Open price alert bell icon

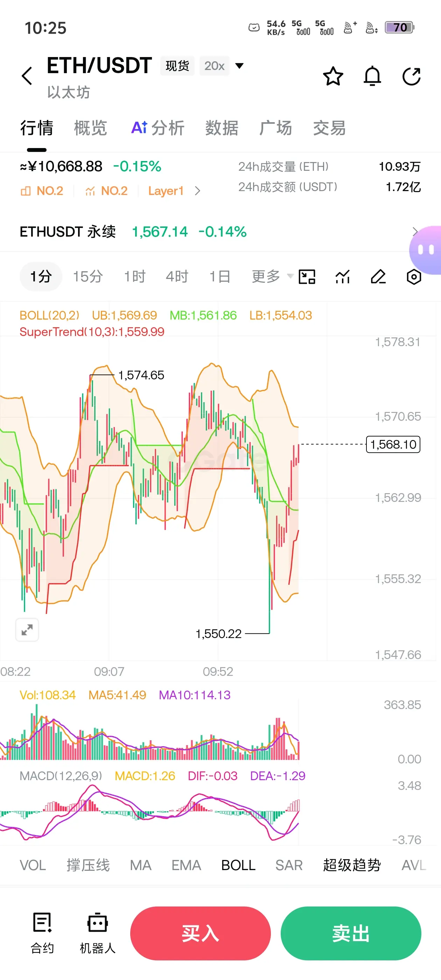[372, 76]
